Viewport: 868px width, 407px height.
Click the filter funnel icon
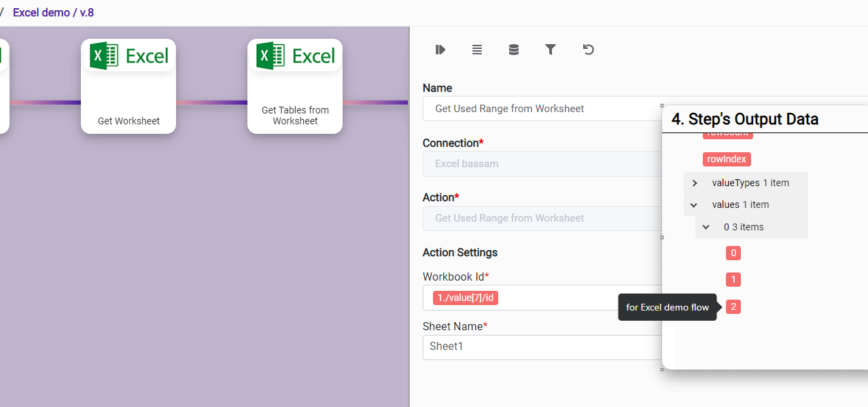551,50
